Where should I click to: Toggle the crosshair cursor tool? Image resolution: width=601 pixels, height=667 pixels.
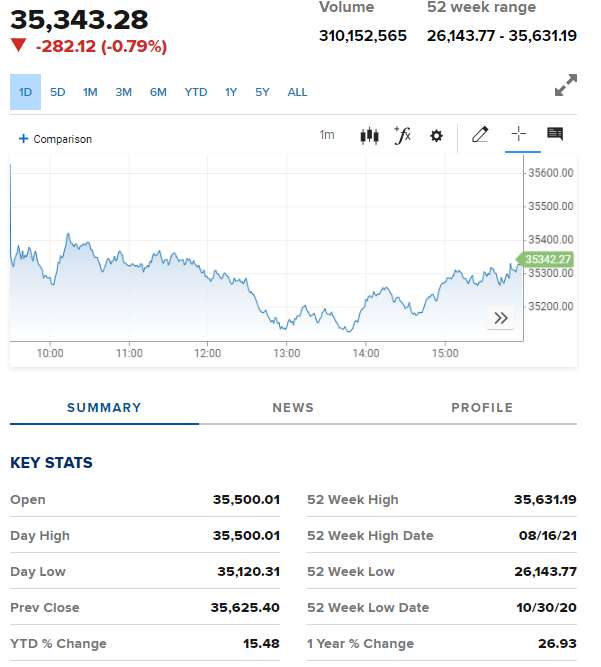(519, 135)
